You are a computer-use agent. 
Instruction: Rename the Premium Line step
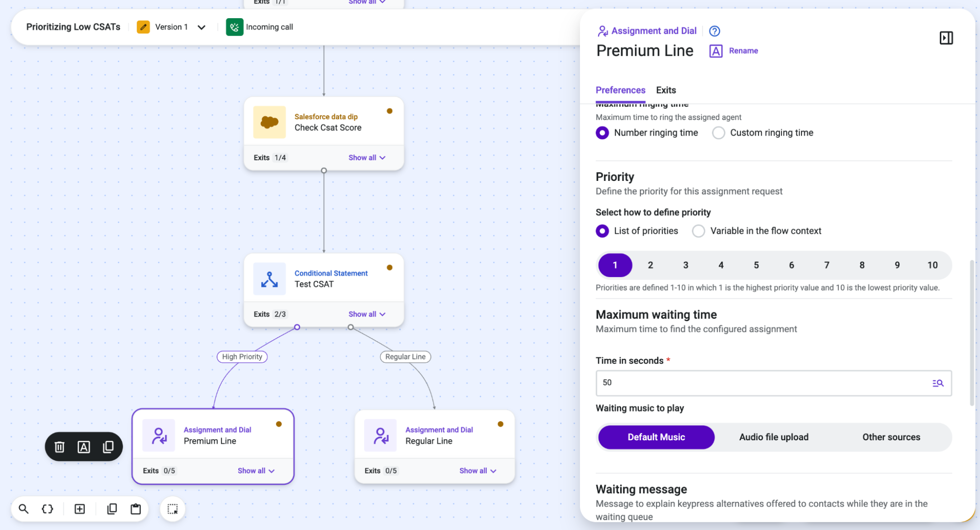pos(733,51)
